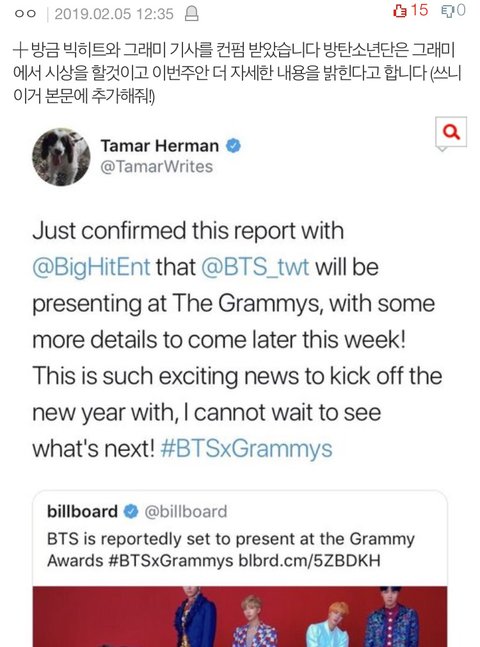The width and height of the screenshot is (480, 647).
Task: Open the @BTS_twt mention
Action: click(x=255, y=267)
